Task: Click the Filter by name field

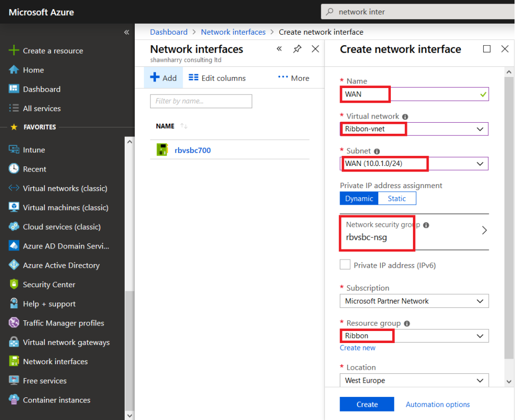Action: pos(201,101)
